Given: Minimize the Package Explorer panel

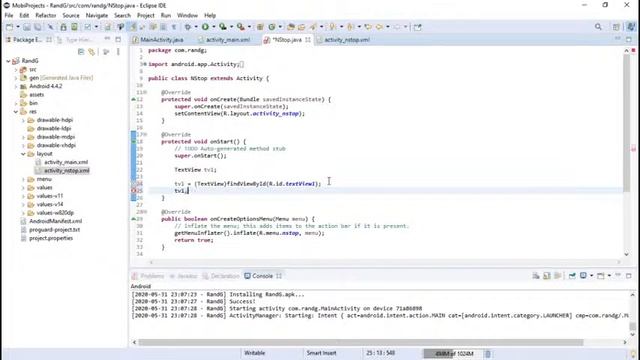Looking at the screenshot, I should pyautogui.click(x=107, y=39).
